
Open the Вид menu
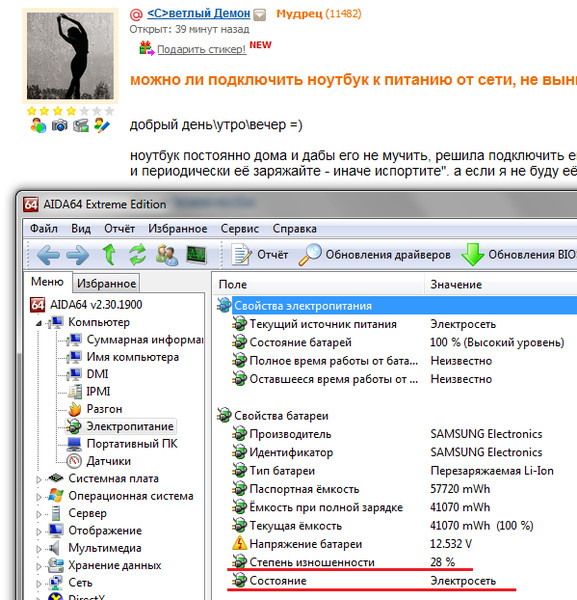81,229
